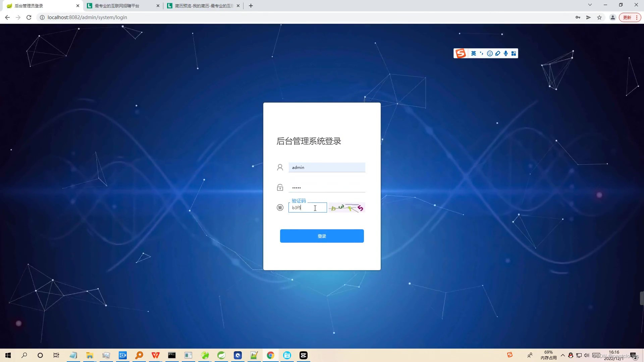Image resolution: width=644 pixels, height=362 pixels.
Task: Click the site info icon before the URL
Action: point(42,17)
